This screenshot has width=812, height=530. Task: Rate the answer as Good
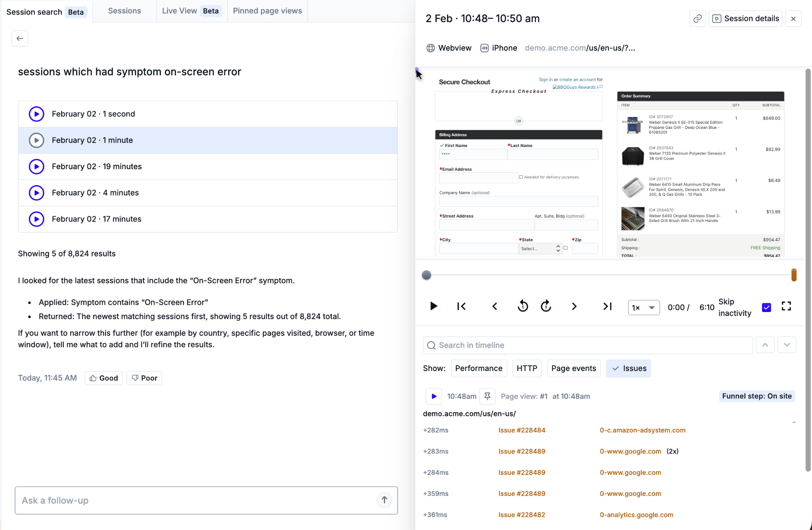(x=103, y=378)
